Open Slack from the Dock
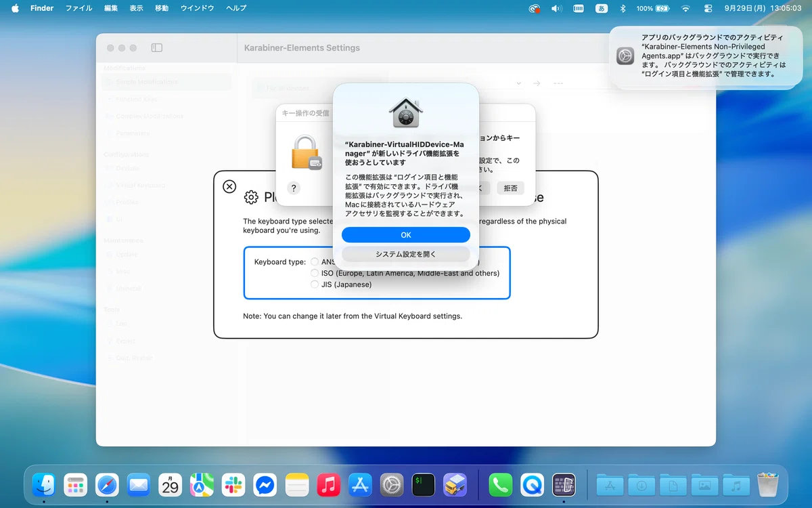812x508 pixels. (x=233, y=484)
